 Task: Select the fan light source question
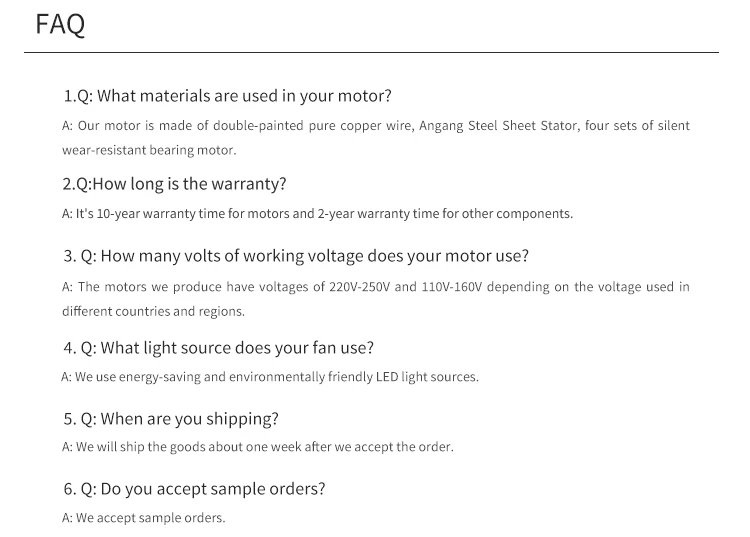(218, 348)
